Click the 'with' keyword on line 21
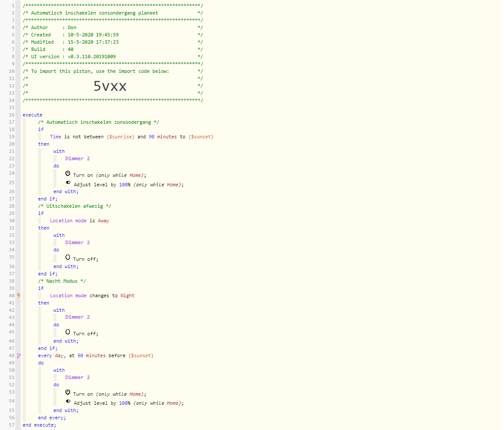 tap(59, 151)
